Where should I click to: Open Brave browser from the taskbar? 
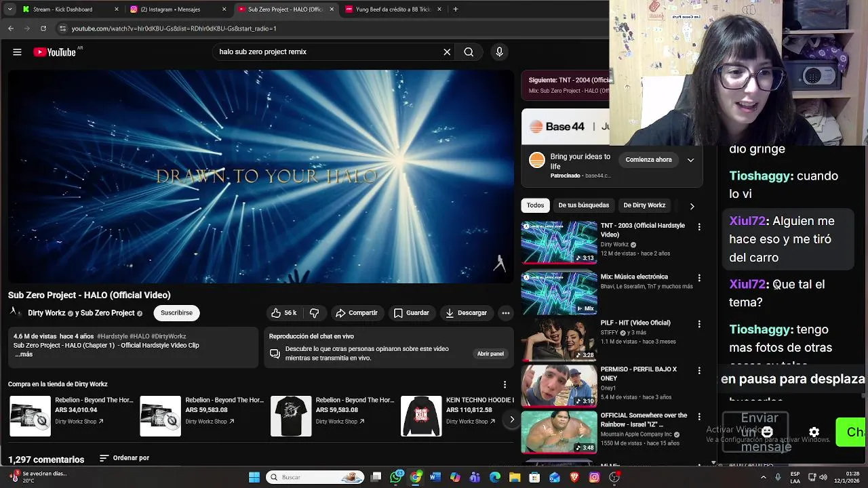tap(574, 477)
